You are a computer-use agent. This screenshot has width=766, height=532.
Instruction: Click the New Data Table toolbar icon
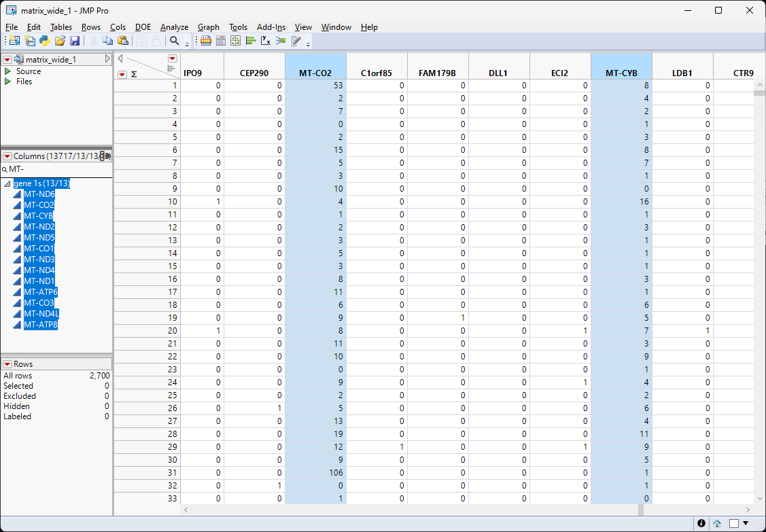tap(13, 41)
